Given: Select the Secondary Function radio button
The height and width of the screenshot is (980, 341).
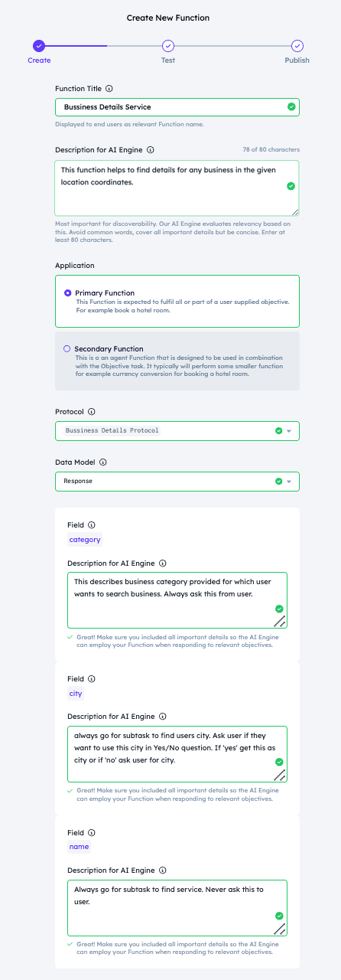Looking at the screenshot, I should [x=67, y=348].
